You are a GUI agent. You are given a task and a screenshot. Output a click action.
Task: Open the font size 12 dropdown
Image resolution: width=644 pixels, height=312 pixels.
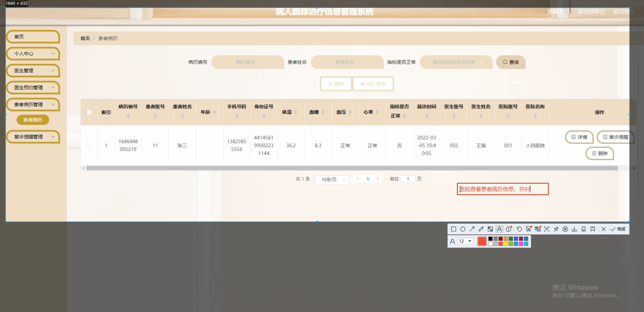click(x=465, y=241)
